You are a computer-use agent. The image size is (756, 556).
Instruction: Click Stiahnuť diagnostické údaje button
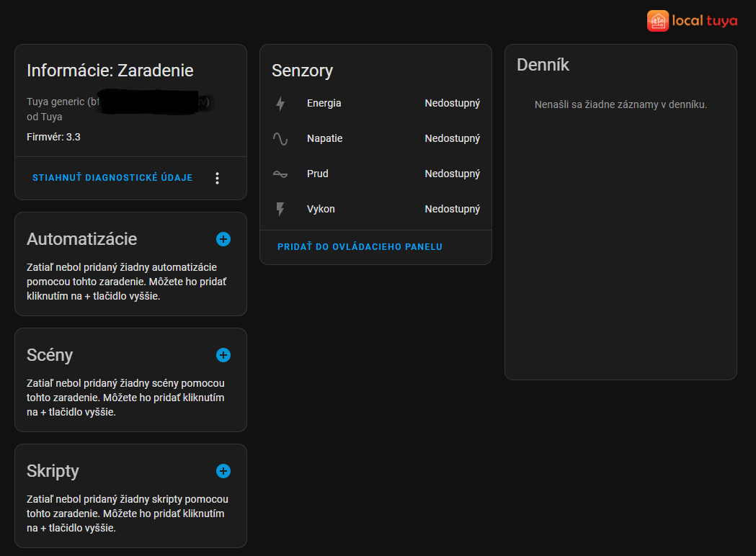tap(112, 178)
